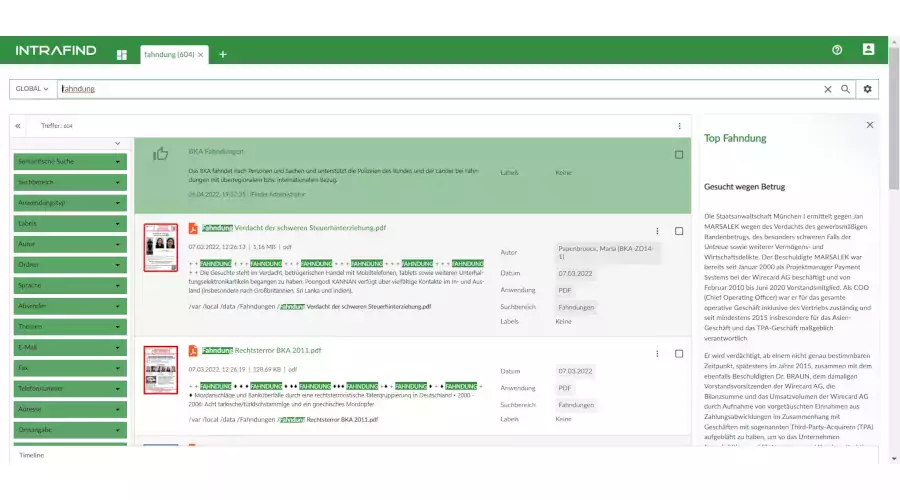Select checkbox of the Steuerhinterziehung PDF result
This screenshot has height=500, width=900.
[679, 231]
